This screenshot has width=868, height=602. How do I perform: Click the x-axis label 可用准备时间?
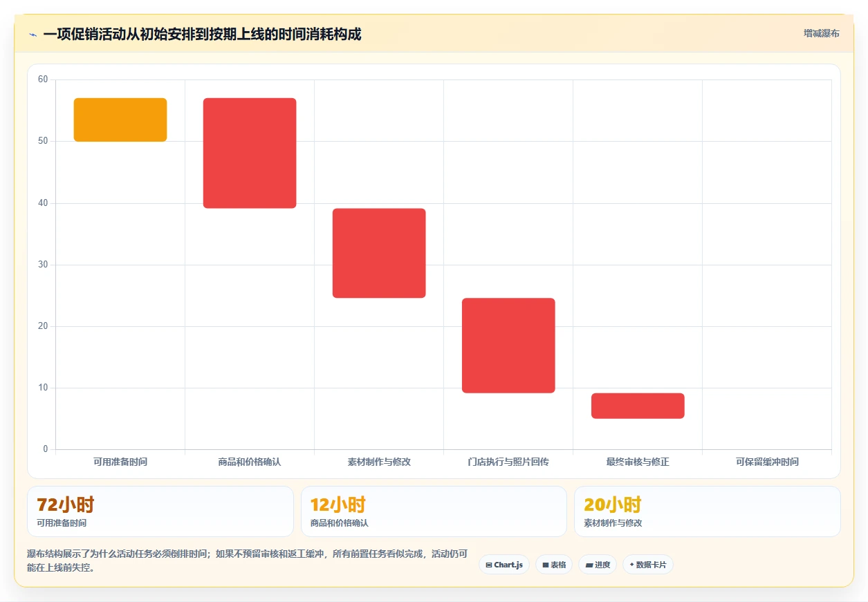click(x=120, y=462)
